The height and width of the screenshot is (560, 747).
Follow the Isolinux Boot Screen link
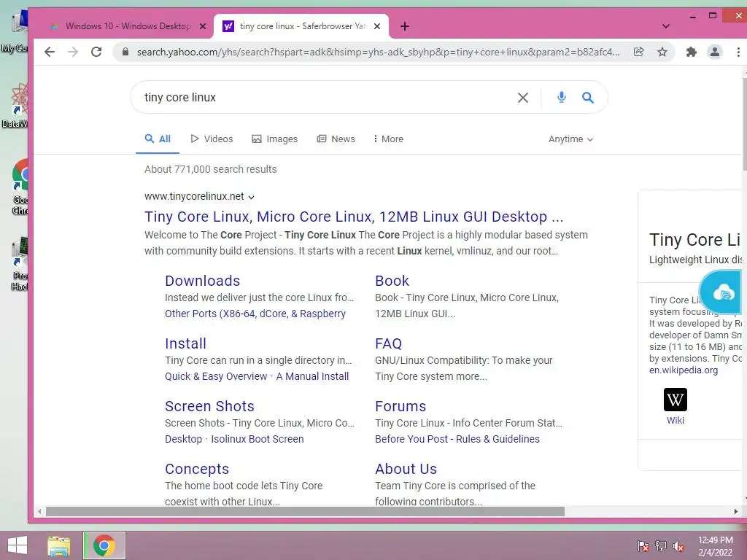point(258,440)
